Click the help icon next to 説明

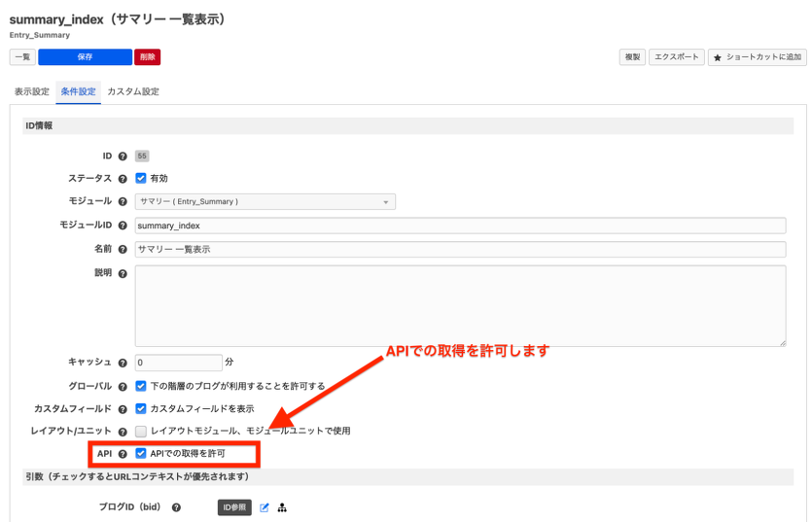click(123, 274)
